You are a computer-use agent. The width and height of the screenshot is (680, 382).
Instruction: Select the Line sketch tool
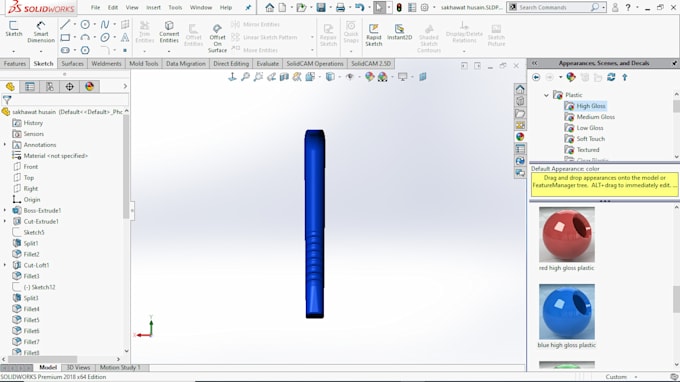(65, 24)
